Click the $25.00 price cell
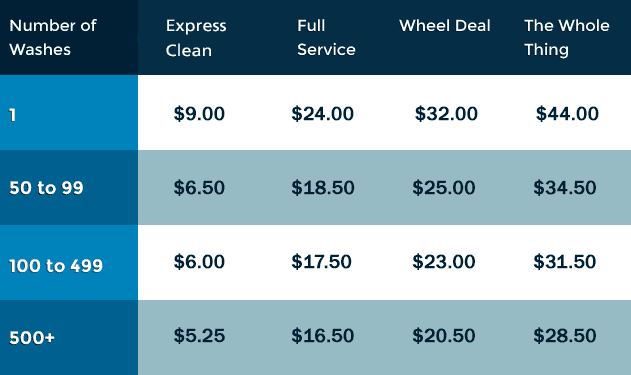 (x=444, y=188)
